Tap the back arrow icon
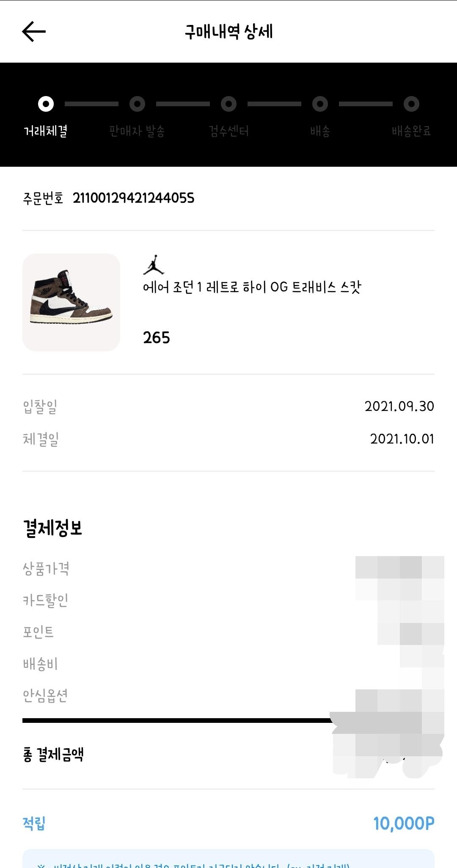457x868 pixels. click(34, 32)
